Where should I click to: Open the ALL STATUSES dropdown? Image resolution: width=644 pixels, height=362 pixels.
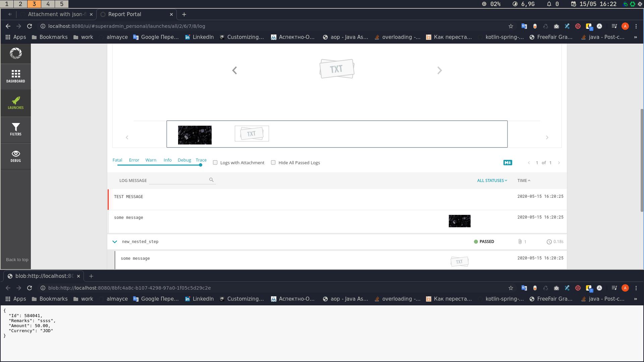492,180
